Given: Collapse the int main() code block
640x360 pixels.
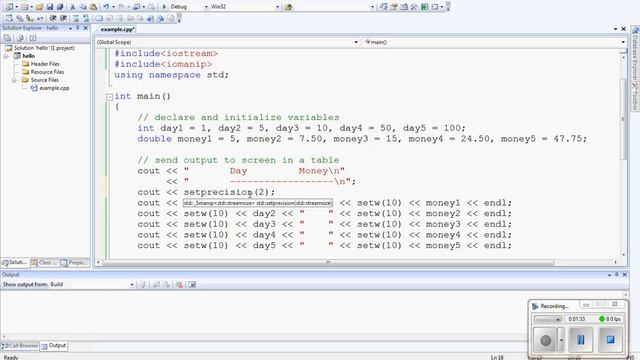Looking at the screenshot, I should coord(109,97).
